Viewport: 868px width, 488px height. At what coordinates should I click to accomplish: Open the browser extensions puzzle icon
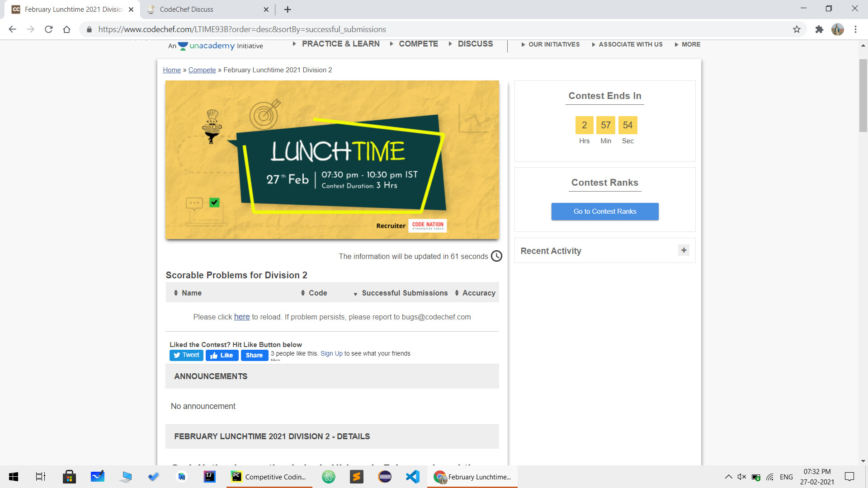click(x=819, y=29)
